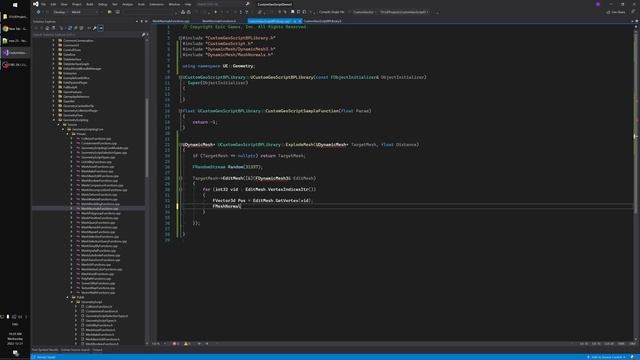640x360 pixels.
Task: Click the Visual Studio logo icon
Action: pos(36,4)
